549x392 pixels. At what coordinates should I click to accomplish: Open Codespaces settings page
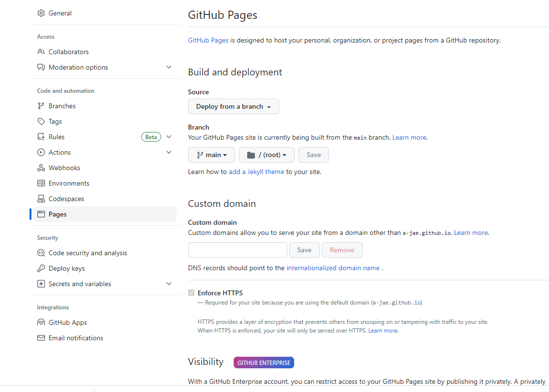pos(104,199)
